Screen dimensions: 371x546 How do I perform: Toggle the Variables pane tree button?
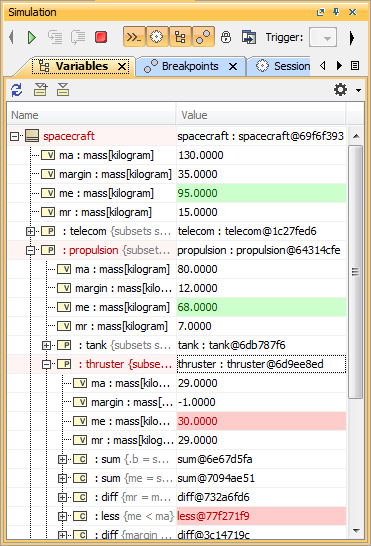pos(180,37)
